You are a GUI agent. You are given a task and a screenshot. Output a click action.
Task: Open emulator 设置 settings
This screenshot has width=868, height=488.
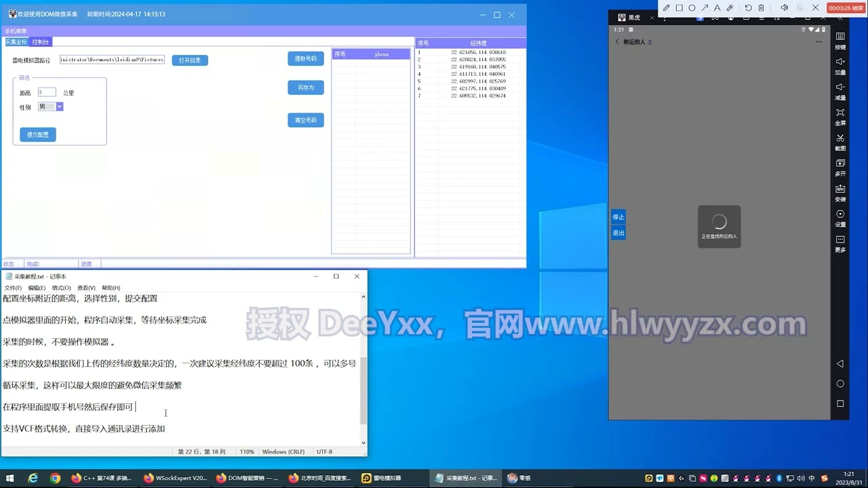840,218
